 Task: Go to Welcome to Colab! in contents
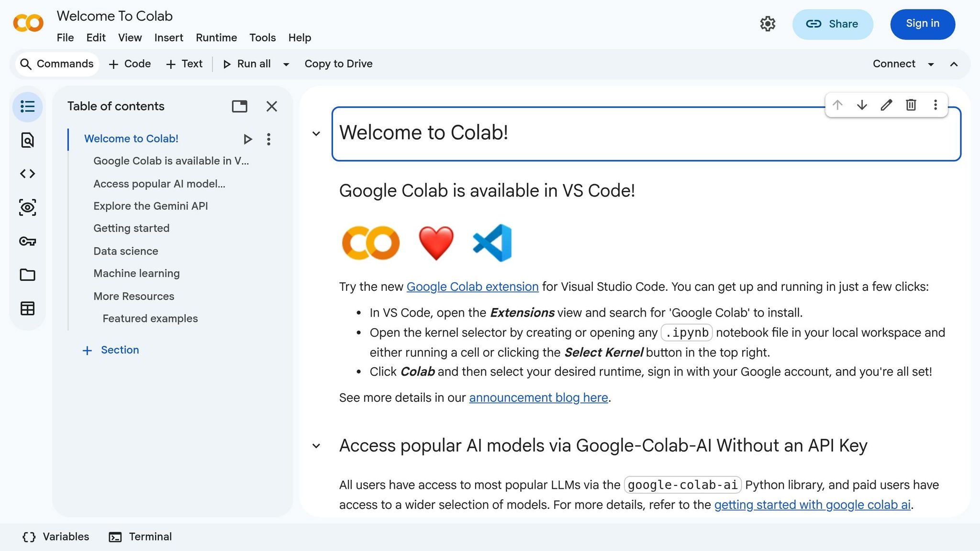(131, 139)
